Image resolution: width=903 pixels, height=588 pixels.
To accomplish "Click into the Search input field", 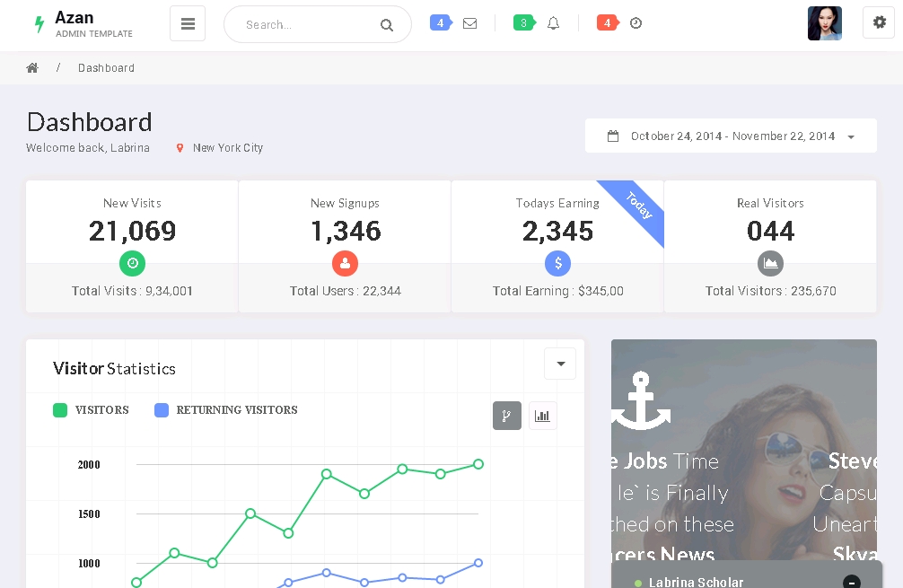I will [x=305, y=25].
